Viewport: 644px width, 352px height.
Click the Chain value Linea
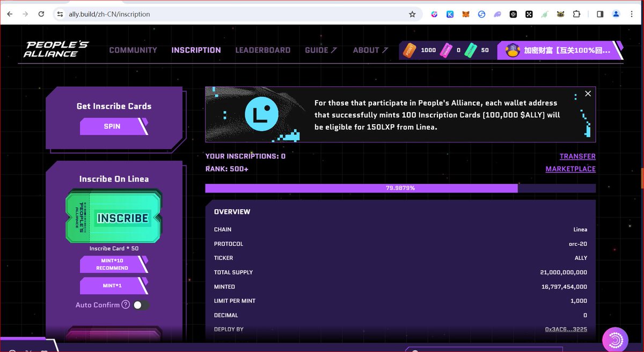click(580, 229)
